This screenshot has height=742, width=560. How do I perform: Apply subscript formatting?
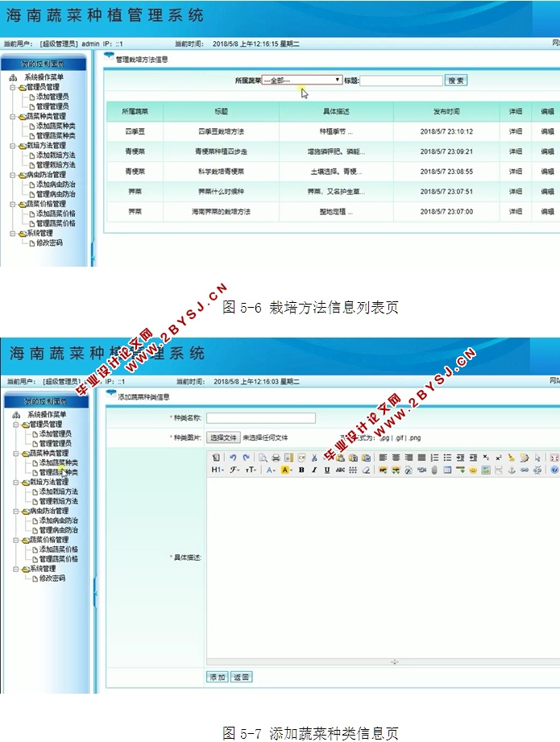pos(486,458)
